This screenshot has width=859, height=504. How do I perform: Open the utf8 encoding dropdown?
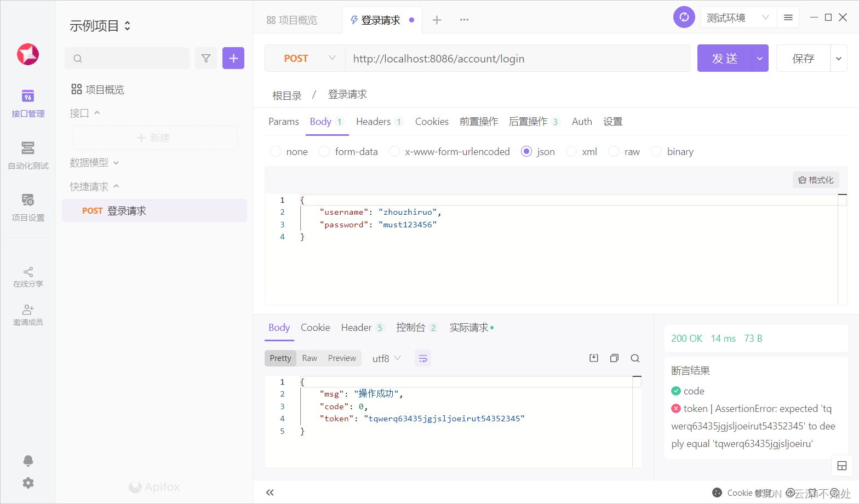tap(387, 358)
